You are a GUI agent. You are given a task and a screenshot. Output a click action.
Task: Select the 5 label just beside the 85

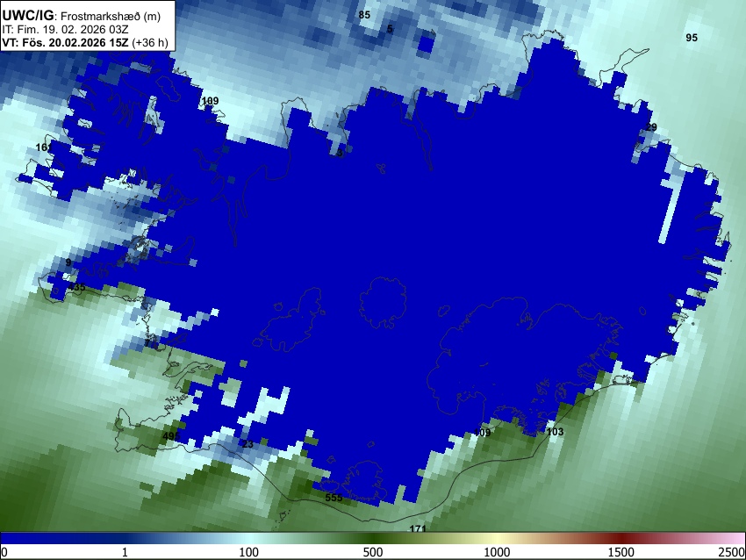coord(390,29)
